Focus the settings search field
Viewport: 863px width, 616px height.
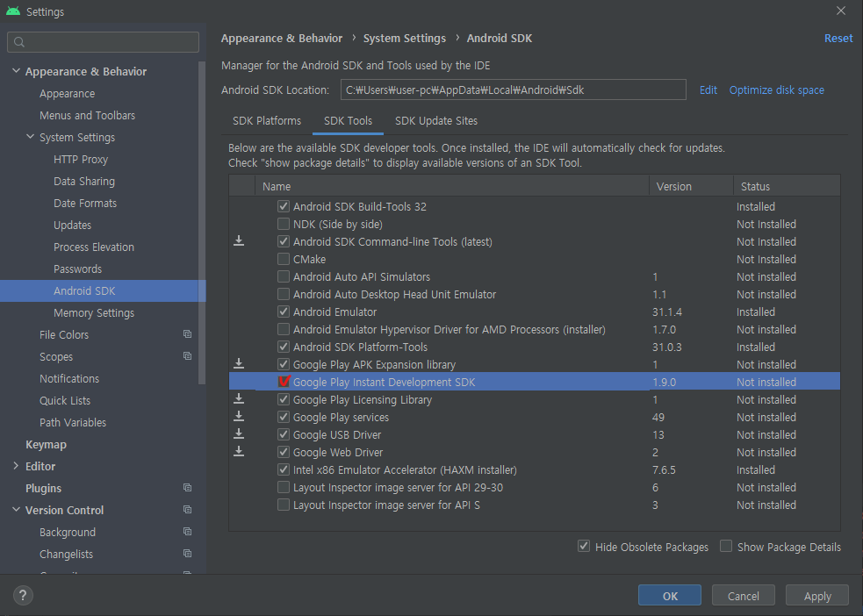coord(103,42)
